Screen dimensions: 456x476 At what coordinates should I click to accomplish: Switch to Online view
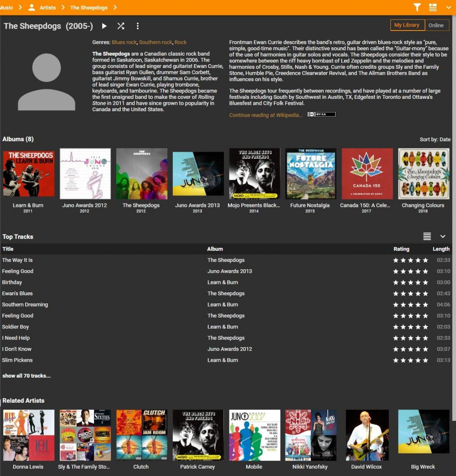tap(436, 26)
